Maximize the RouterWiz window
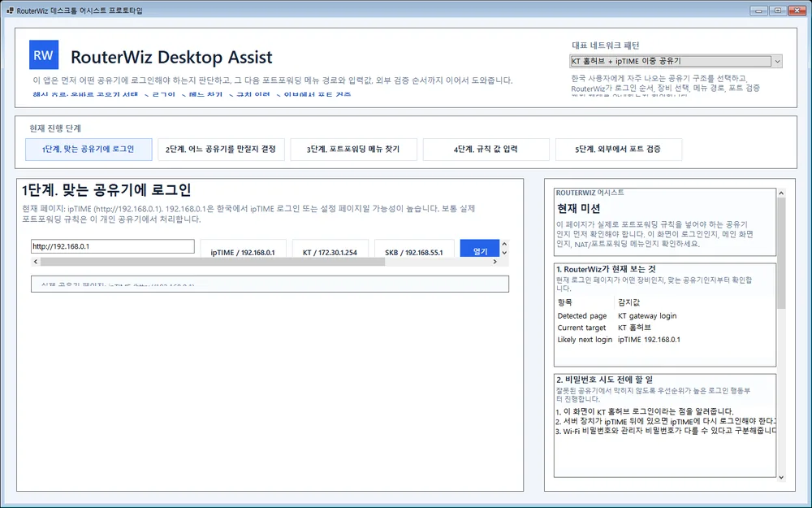 coord(777,11)
